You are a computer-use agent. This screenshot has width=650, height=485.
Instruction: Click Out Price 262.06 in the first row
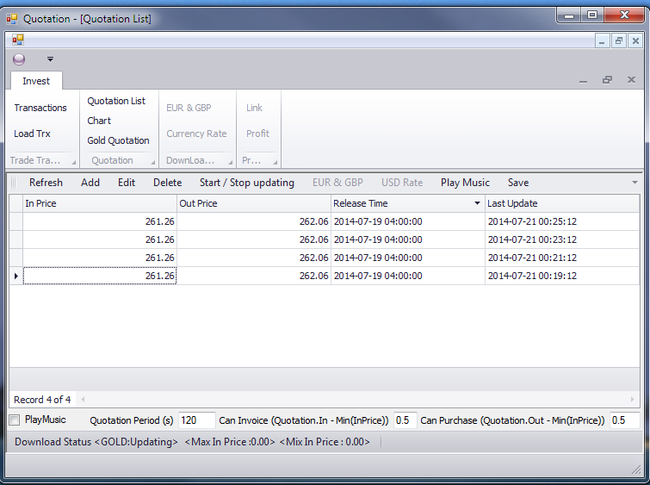254,222
